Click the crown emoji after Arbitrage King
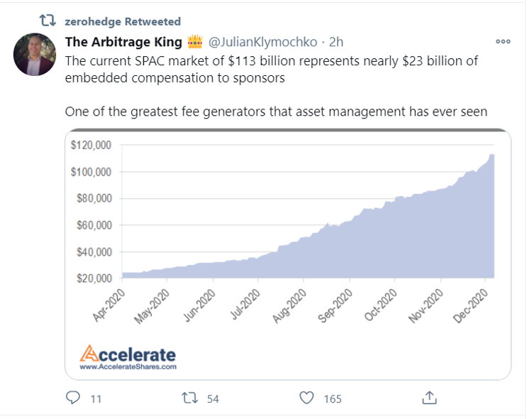Screen dimensions: 532x419 (194, 41)
